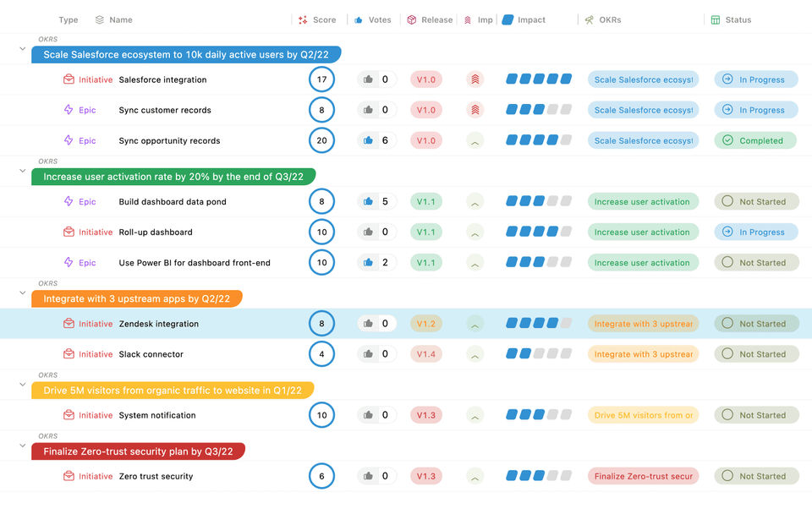Screen dimensions: 812x514
Task: Collapse the Increase user activation rate group
Action: tap(23, 171)
